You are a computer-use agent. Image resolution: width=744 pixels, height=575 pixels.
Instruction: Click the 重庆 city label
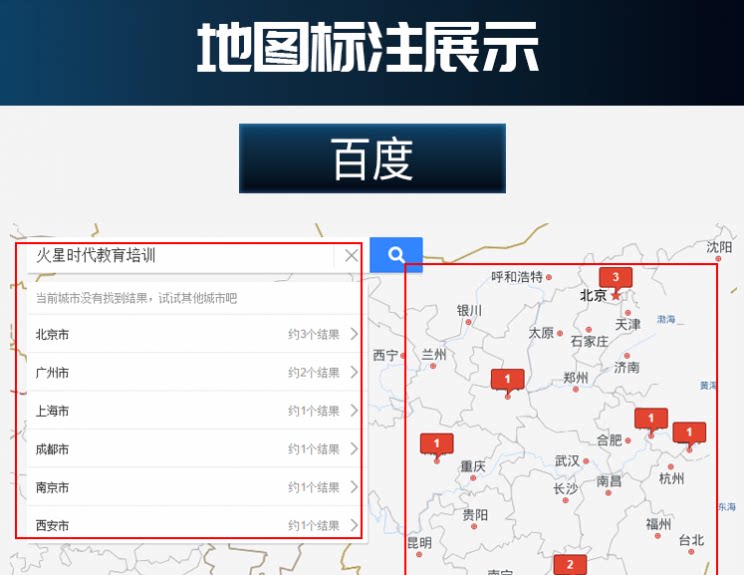point(473,466)
